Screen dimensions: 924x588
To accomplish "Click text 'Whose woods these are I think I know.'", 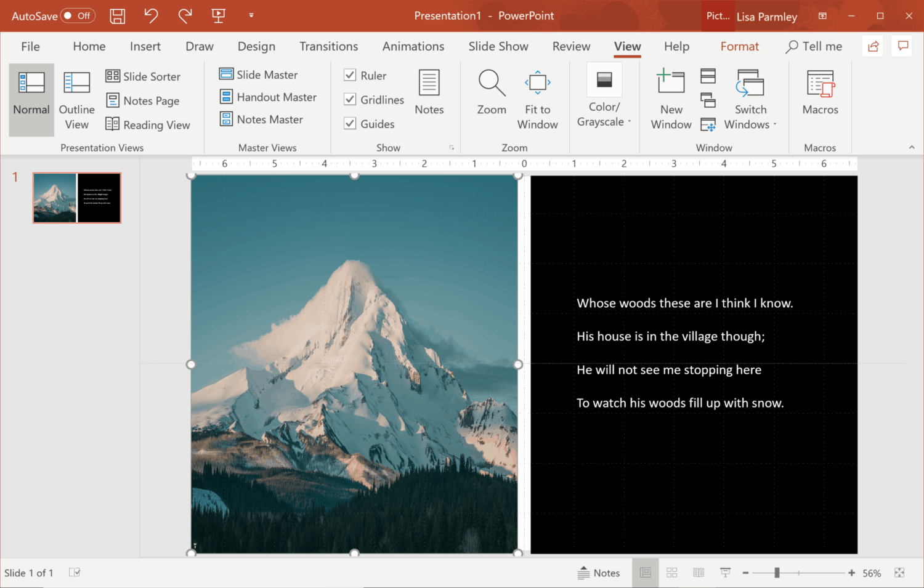I will coord(685,303).
